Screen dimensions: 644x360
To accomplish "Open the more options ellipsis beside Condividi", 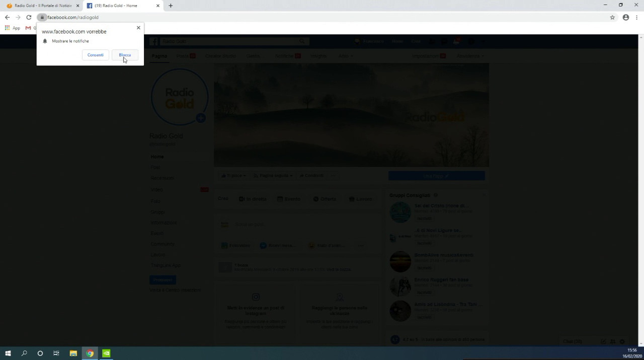I will point(334,176).
